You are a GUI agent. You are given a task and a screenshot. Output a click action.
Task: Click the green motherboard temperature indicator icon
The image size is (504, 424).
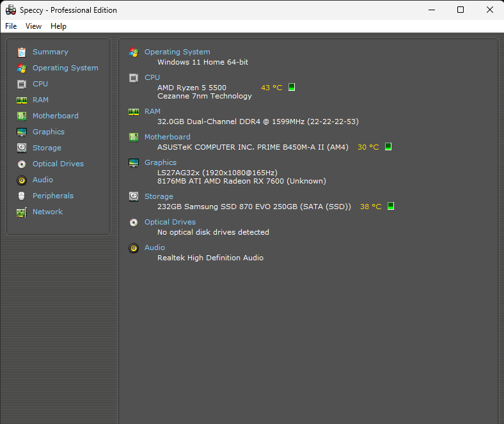[388, 146]
